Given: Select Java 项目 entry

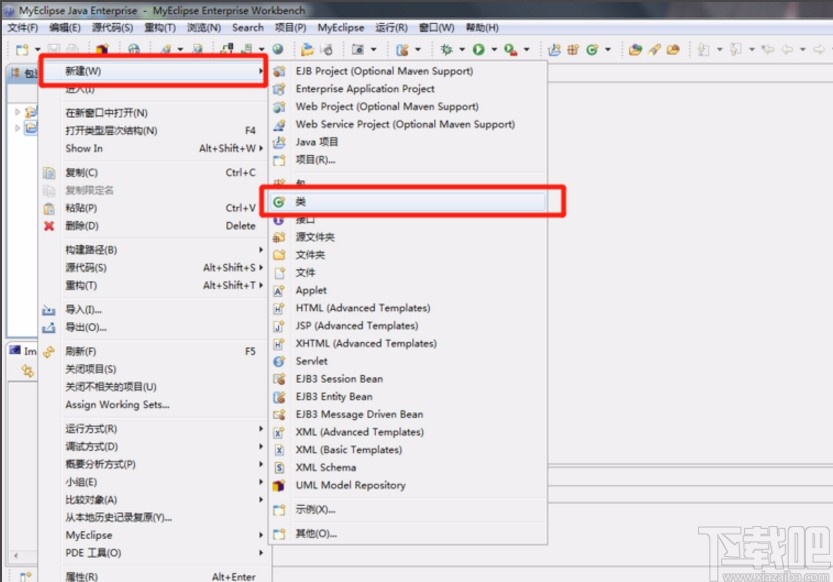Looking at the screenshot, I should (407, 142).
